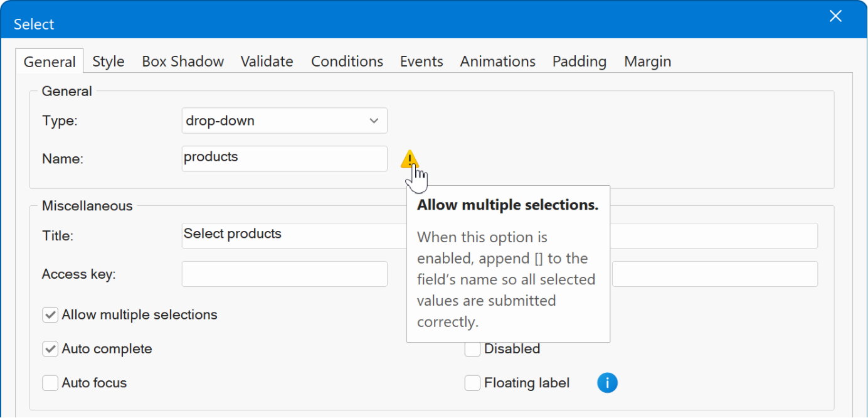The width and height of the screenshot is (868, 418).
Task: Open the Type drop-down list
Action: (x=284, y=121)
